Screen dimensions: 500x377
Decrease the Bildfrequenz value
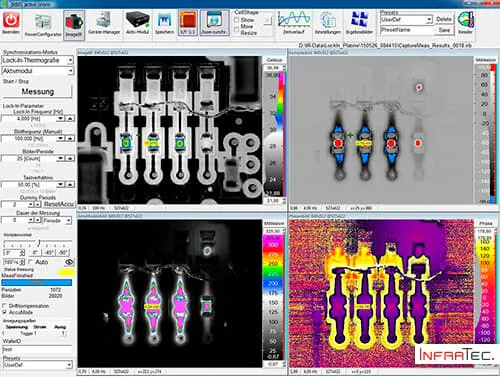[x=60, y=138]
